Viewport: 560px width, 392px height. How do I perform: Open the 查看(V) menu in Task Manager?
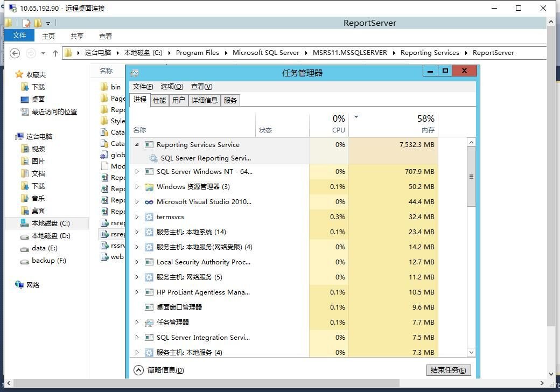click(x=201, y=86)
